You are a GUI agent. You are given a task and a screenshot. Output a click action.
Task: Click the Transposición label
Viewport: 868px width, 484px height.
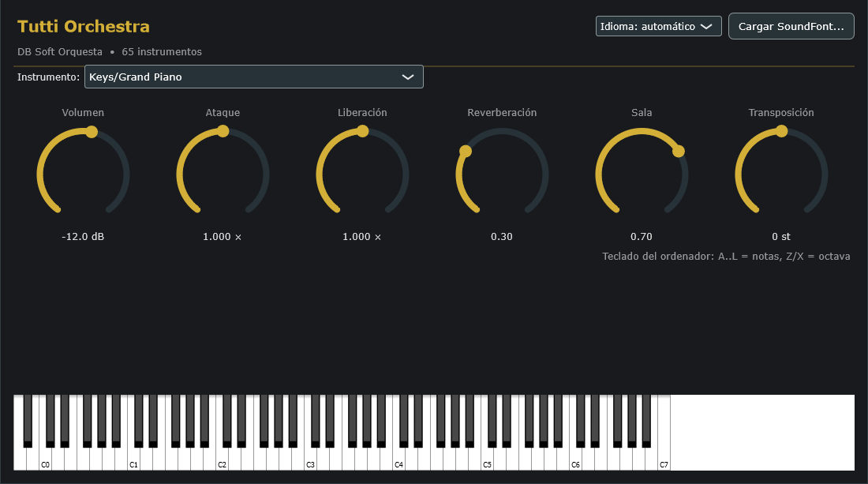pos(781,112)
